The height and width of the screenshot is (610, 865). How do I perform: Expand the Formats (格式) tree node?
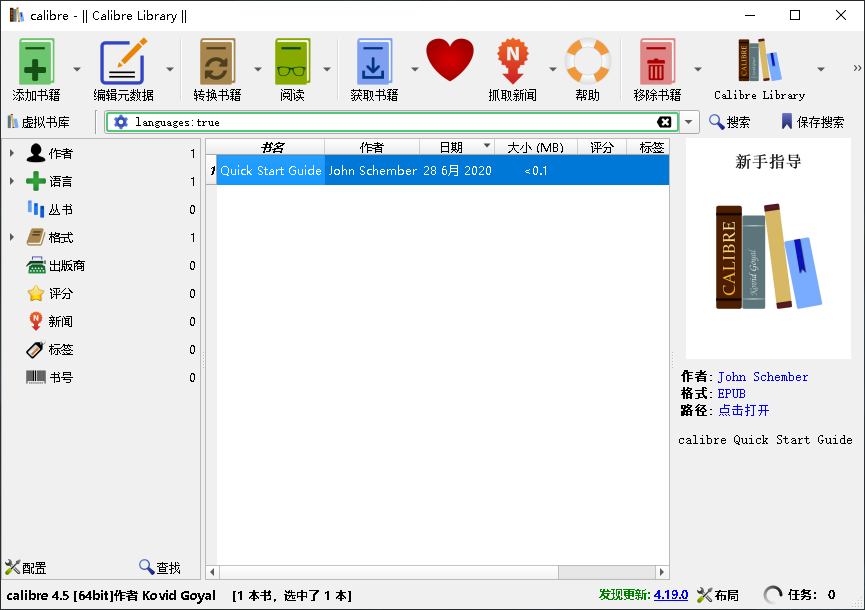coord(12,238)
